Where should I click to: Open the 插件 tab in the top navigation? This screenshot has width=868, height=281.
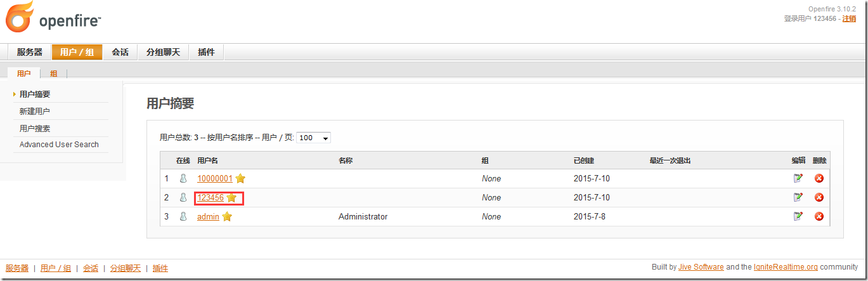206,52
